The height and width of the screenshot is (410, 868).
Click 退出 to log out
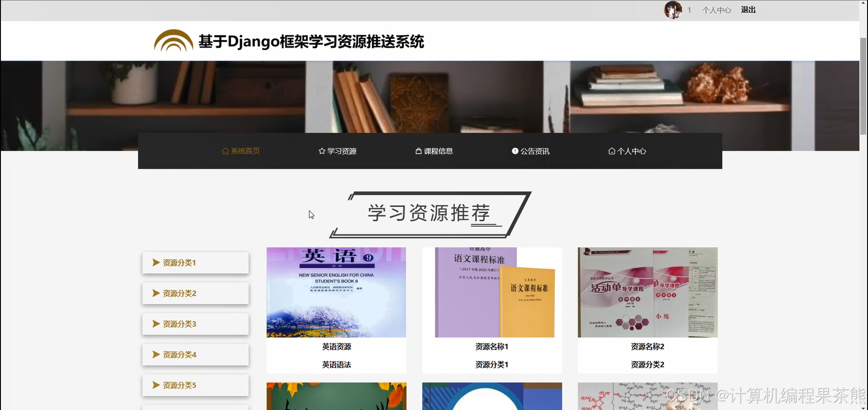748,10
